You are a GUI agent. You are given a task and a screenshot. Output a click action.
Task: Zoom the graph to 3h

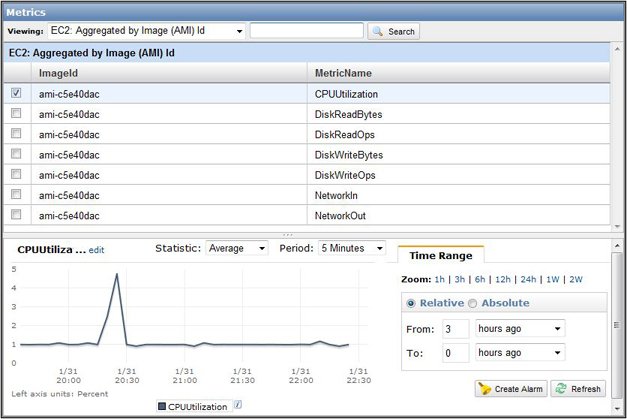[459, 279]
